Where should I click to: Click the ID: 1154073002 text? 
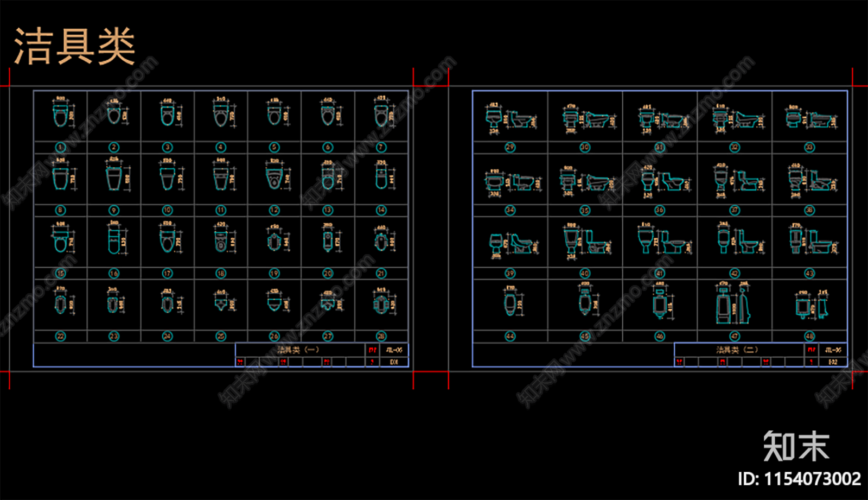pyautogui.click(x=799, y=478)
